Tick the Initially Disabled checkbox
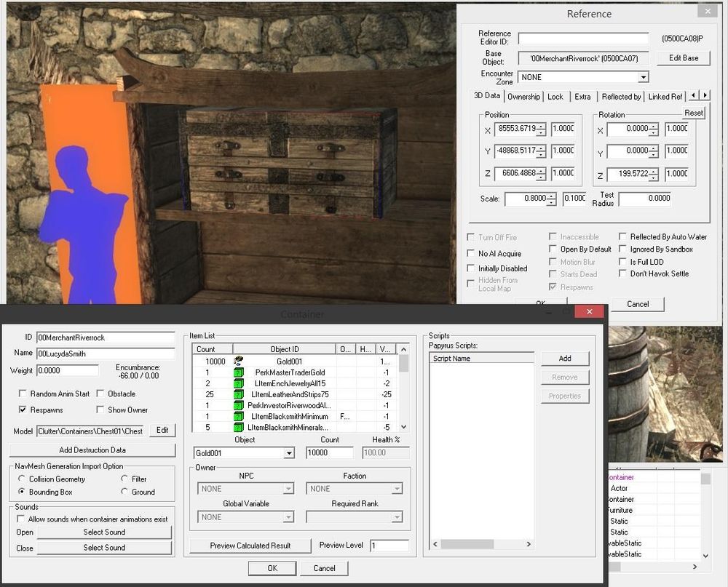This screenshot has width=728, height=587. coord(470,268)
